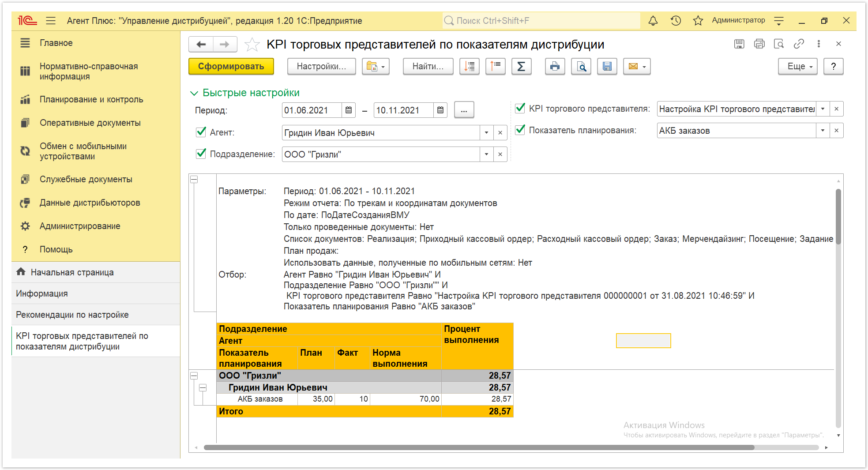
Task: Click the start date field 01.06.2021
Action: coord(312,110)
